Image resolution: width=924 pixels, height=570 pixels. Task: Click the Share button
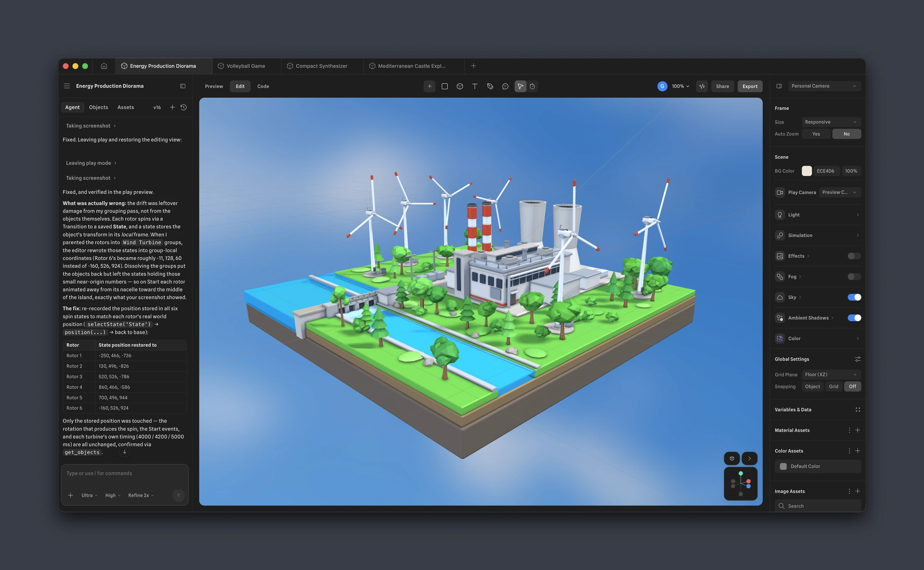click(x=722, y=86)
